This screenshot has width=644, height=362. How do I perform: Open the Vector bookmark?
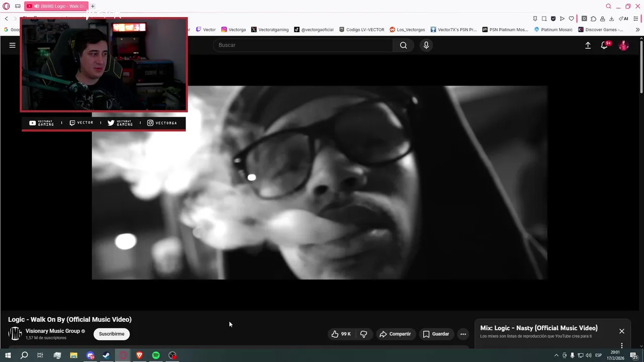[206, 30]
